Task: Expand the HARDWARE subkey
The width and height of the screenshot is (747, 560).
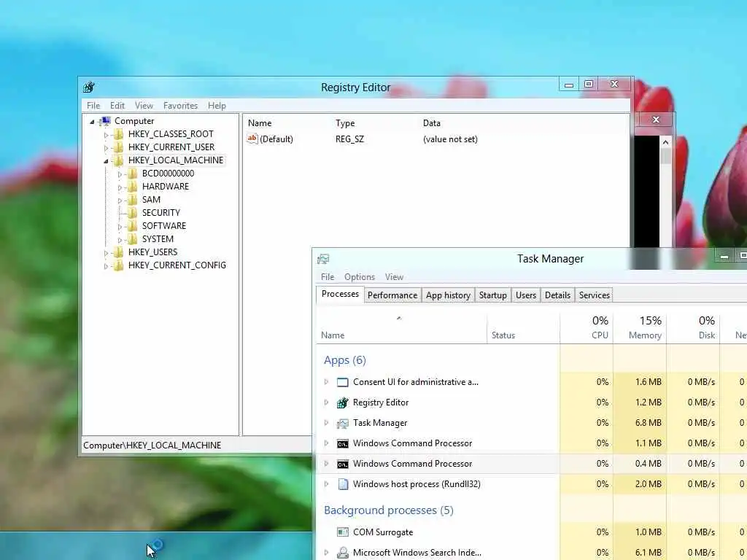Action: [120, 187]
